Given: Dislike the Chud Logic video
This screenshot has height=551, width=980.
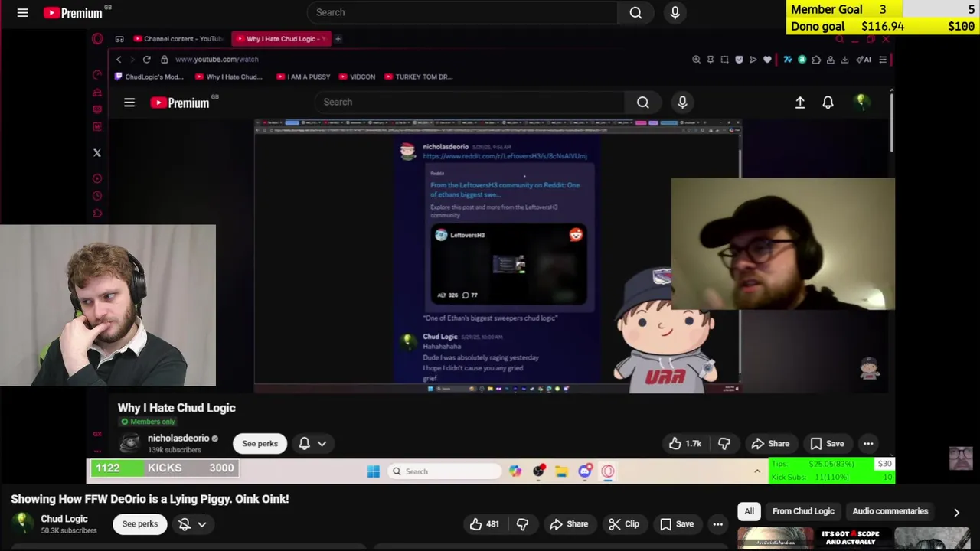Looking at the screenshot, I should pos(523,524).
